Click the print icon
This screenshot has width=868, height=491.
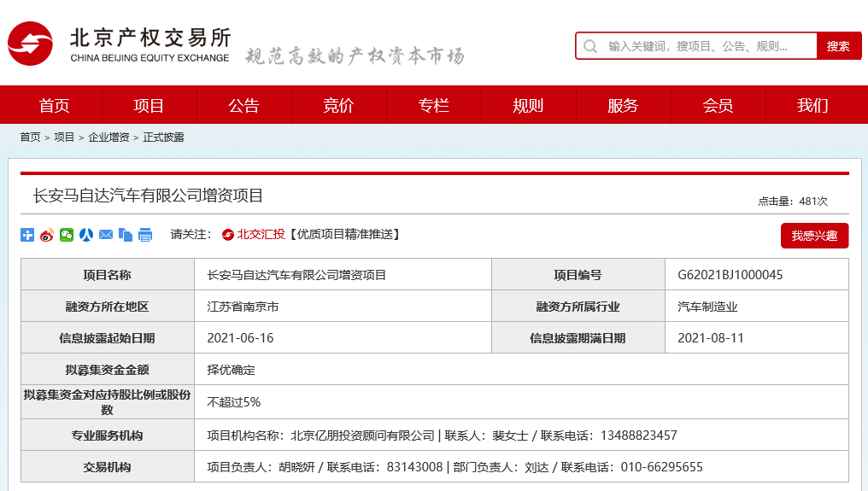coord(145,235)
